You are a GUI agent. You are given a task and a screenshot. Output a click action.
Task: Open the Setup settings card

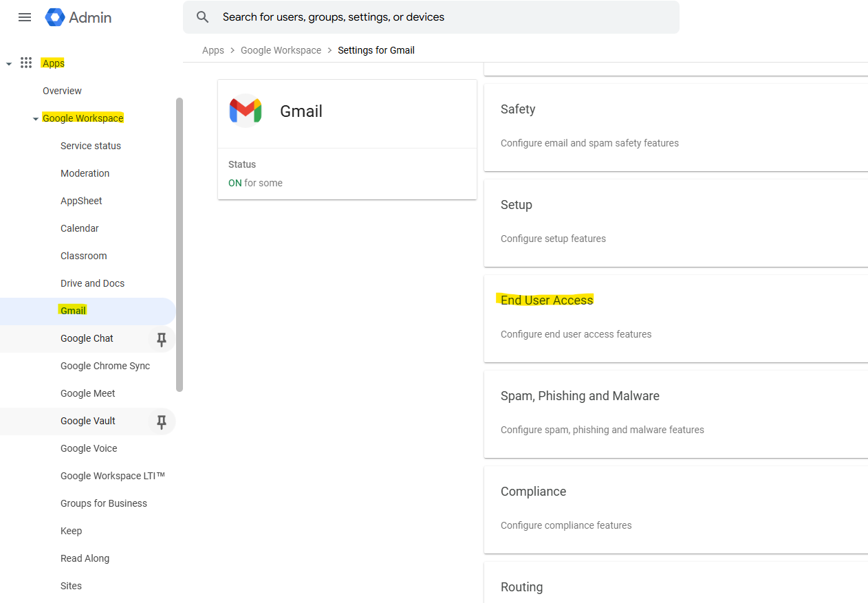point(676,223)
